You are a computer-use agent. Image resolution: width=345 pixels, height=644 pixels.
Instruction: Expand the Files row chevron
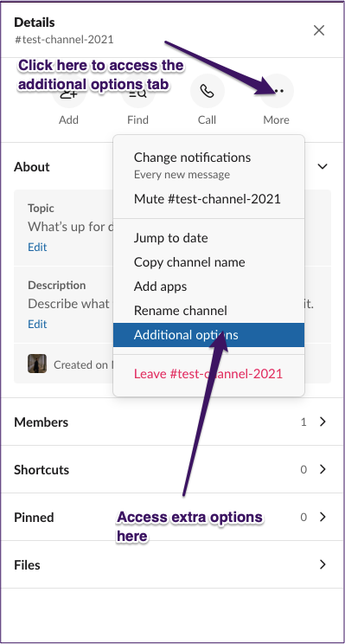coord(323,564)
